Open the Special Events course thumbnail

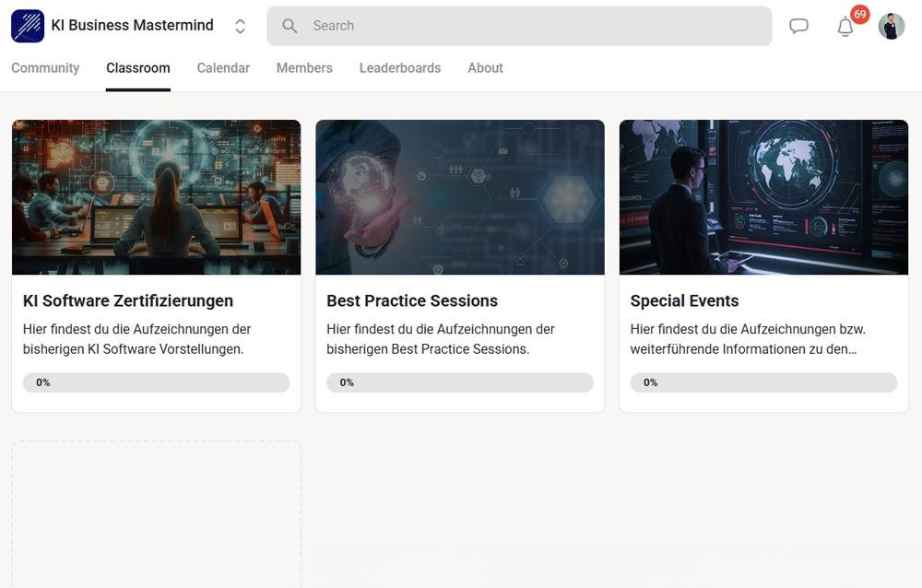tap(763, 197)
